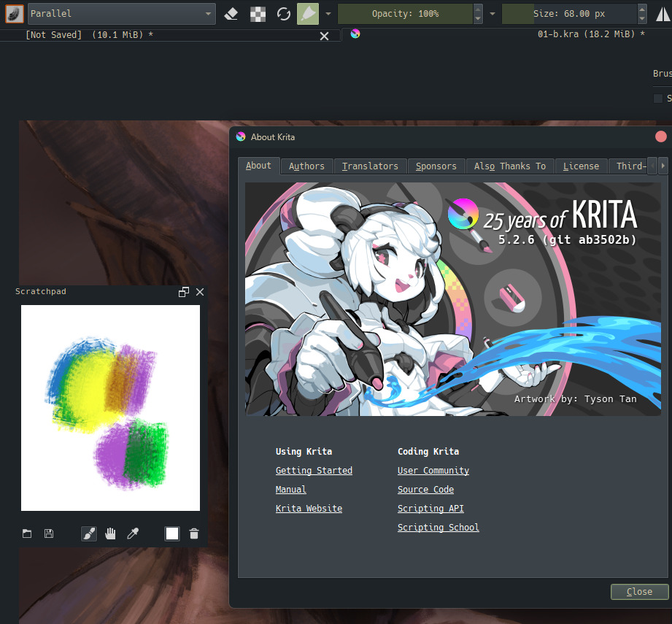
Task: Click the brush preset icon in toolbar
Action: pyautogui.click(x=15, y=13)
